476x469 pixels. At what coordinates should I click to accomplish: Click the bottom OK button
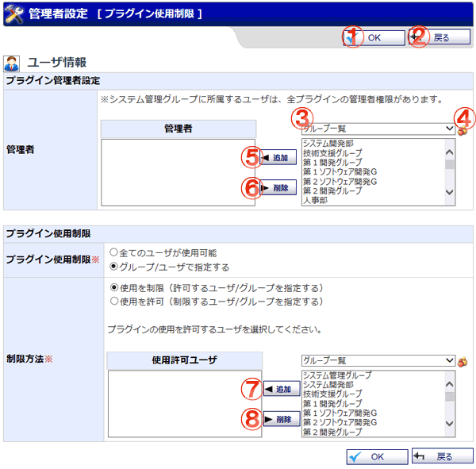[377, 456]
